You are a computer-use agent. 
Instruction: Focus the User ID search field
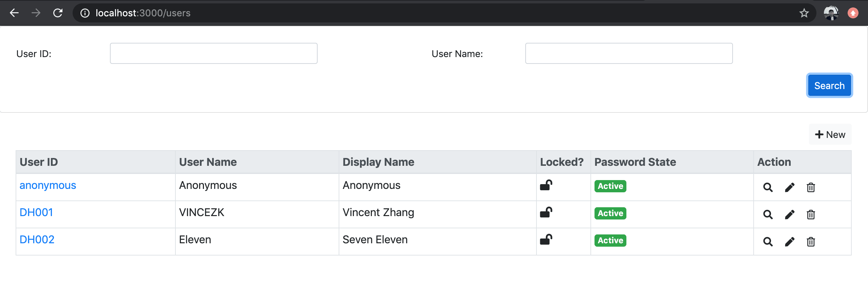pos(214,53)
